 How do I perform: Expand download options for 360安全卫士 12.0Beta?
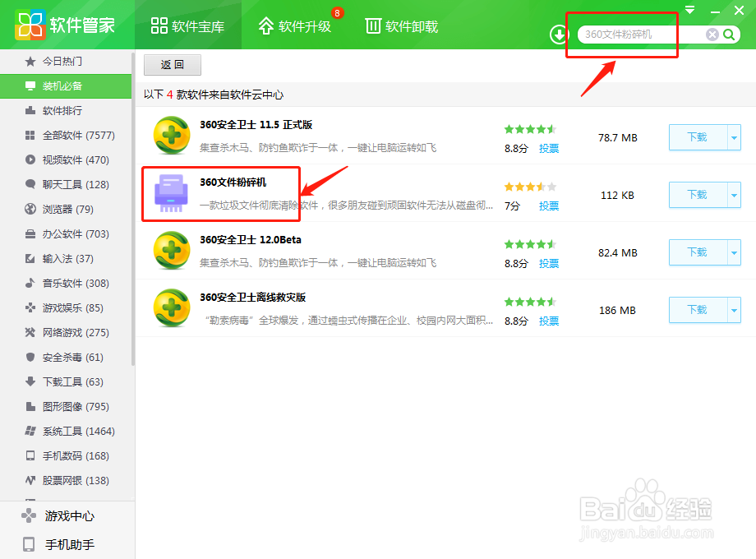[734, 252]
